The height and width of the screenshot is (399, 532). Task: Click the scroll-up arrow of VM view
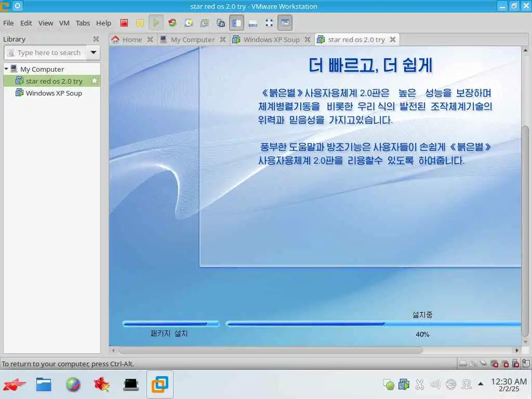coord(525,50)
